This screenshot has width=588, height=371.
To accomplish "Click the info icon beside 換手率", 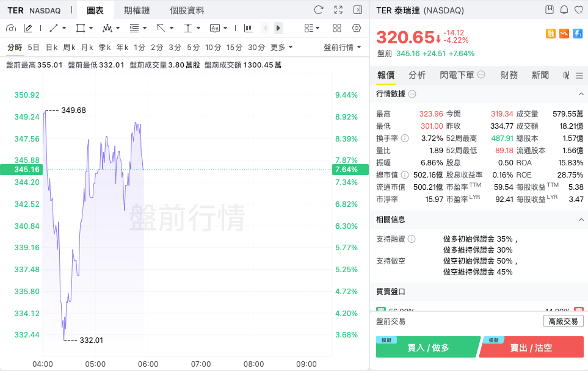I will point(405,139).
